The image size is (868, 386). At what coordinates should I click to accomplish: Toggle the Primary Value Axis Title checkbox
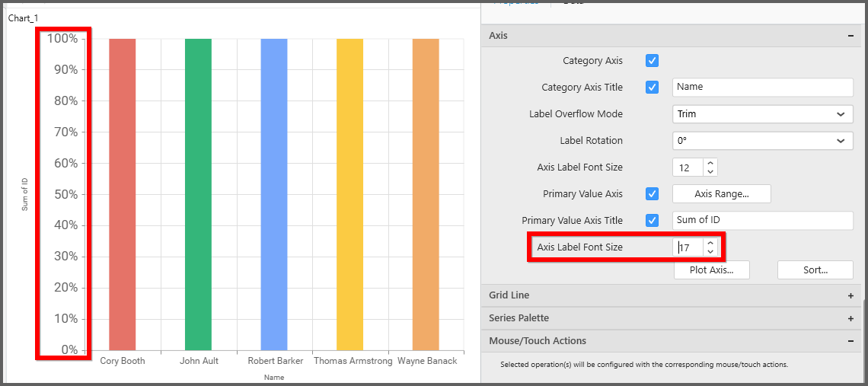[652, 221]
